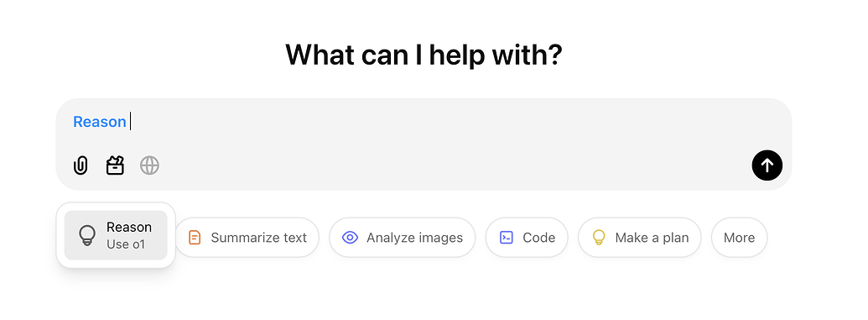The width and height of the screenshot is (868, 320).
Task: Attach a file using the paperclip icon
Action: [x=81, y=165]
